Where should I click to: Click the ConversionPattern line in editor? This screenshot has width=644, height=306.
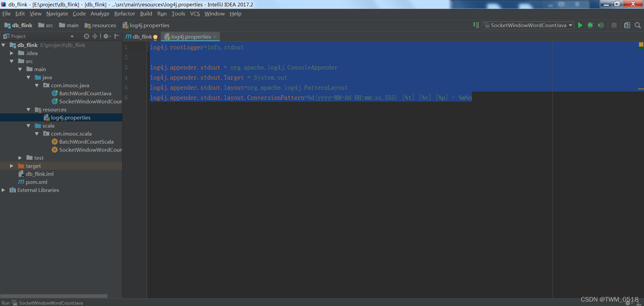pos(311,98)
